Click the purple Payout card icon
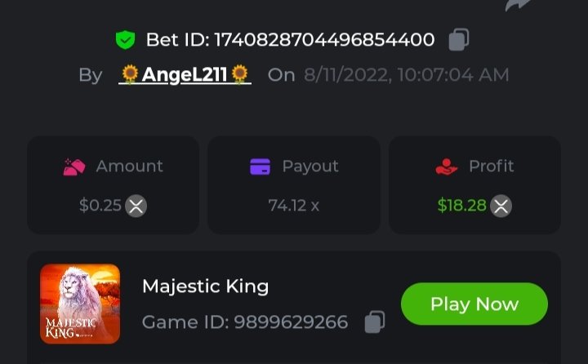The image size is (588, 364). point(261,166)
